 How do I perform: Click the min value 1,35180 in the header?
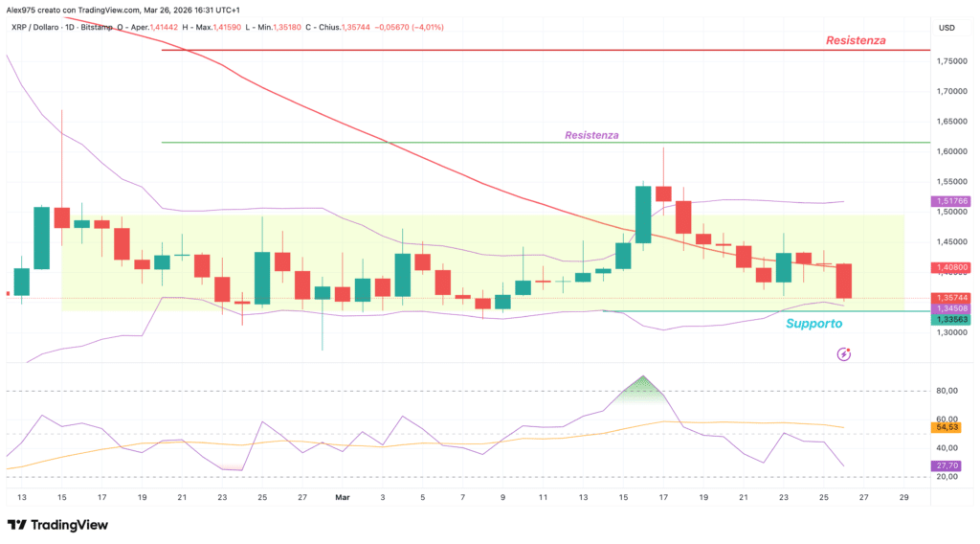(x=286, y=28)
